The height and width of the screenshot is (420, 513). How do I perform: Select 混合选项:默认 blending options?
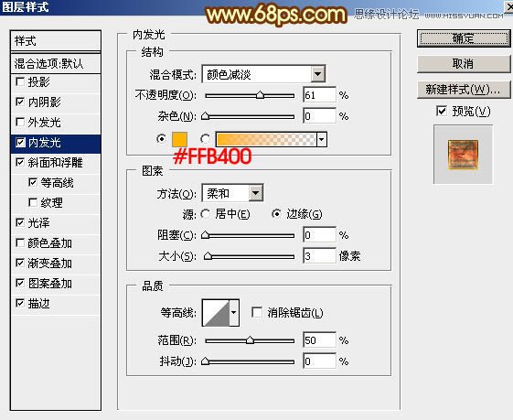56,63
